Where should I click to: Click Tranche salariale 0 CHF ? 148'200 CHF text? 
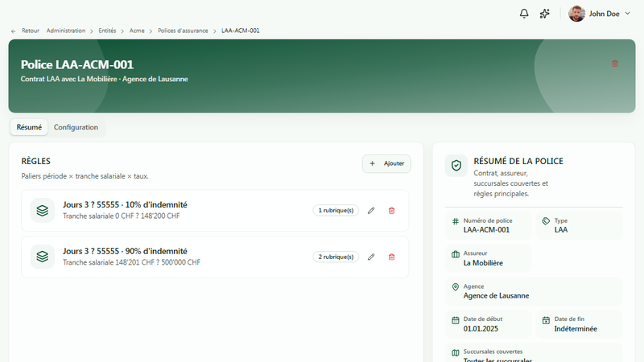[122, 216]
